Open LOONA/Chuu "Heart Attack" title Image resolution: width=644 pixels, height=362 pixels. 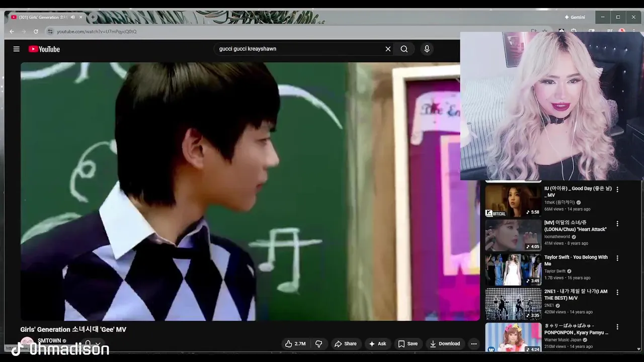pos(576,226)
